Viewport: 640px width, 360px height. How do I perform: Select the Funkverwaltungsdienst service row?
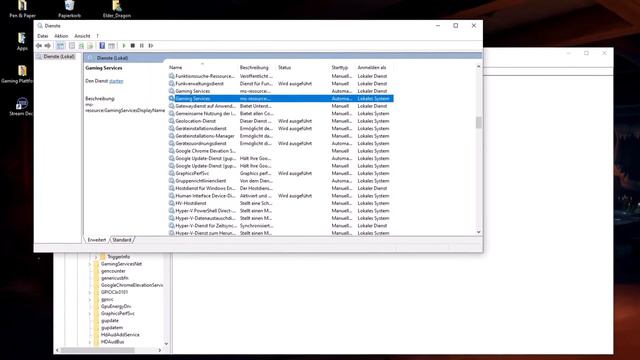pyautogui.click(x=281, y=83)
